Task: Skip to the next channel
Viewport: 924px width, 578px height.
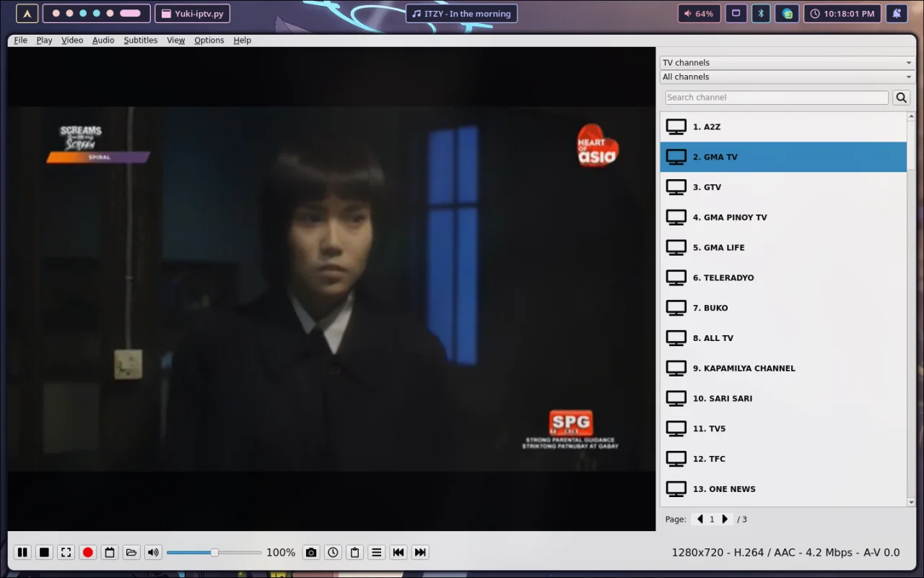Action: [420, 553]
